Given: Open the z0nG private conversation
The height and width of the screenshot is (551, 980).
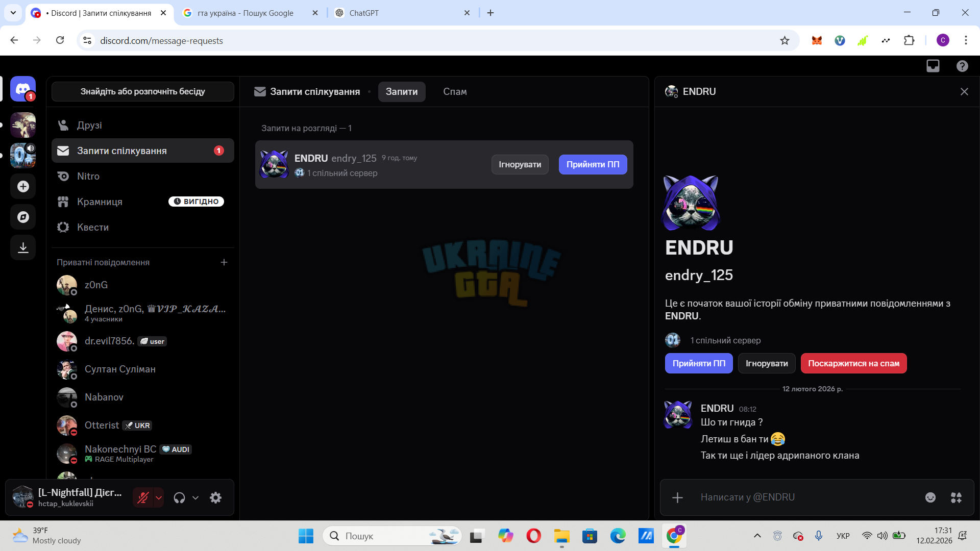Looking at the screenshot, I should click(143, 285).
